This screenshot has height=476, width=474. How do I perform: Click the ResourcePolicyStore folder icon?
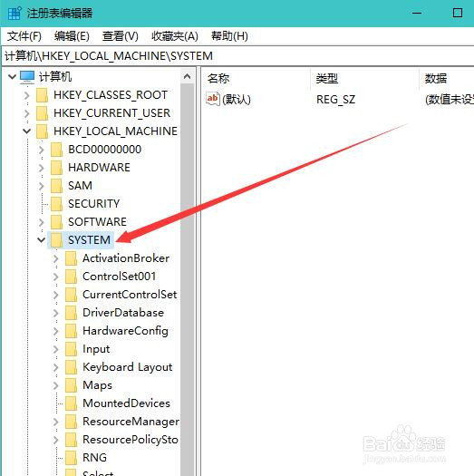coord(72,440)
